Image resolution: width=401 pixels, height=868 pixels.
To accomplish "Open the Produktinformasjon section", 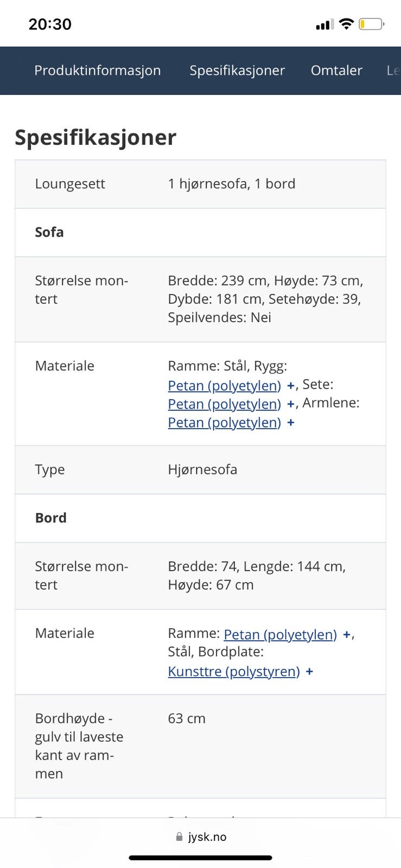I will click(x=98, y=71).
